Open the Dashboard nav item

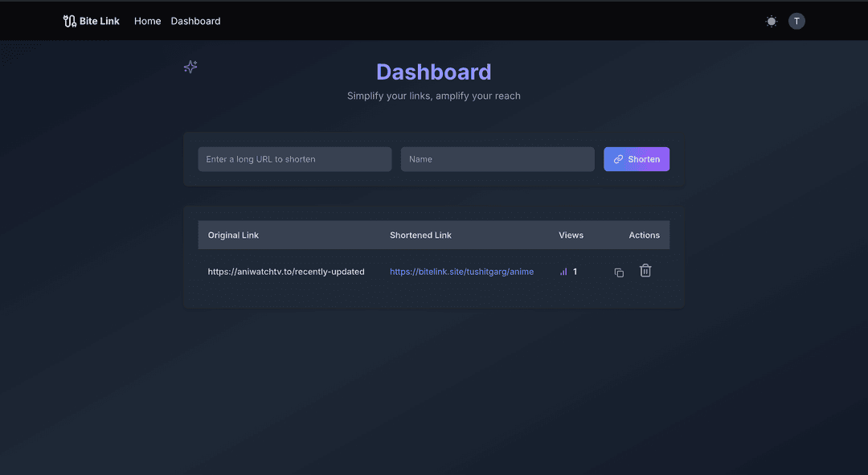pos(195,21)
